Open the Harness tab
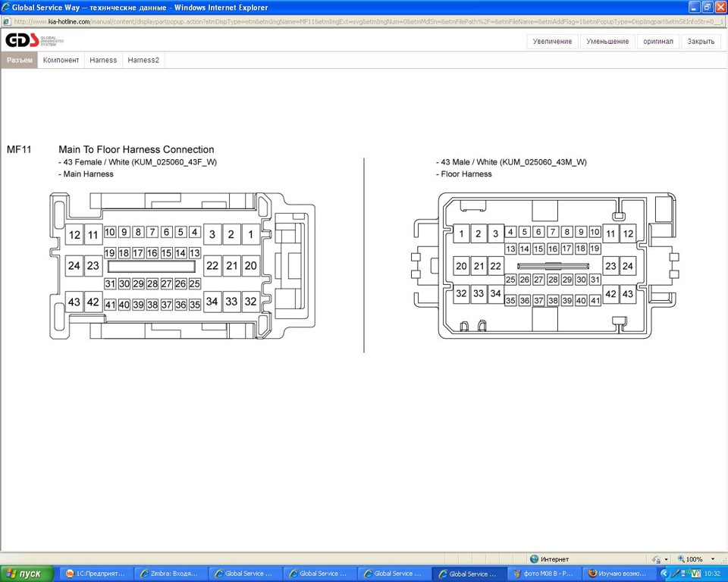728x582 pixels. pyautogui.click(x=103, y=60)
